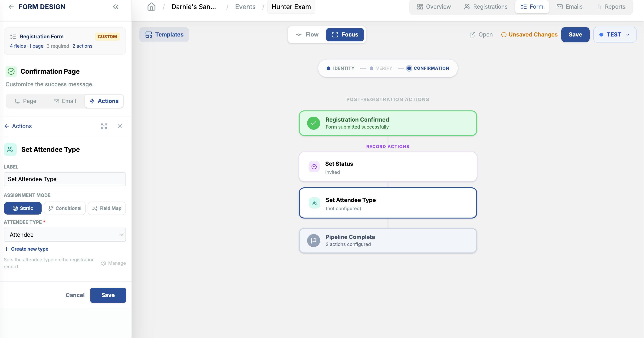Image resolution: width=644 pixels, height=338 pixels.
Task: Click the CUSTOM badge
Action: (x=107, y=36)
